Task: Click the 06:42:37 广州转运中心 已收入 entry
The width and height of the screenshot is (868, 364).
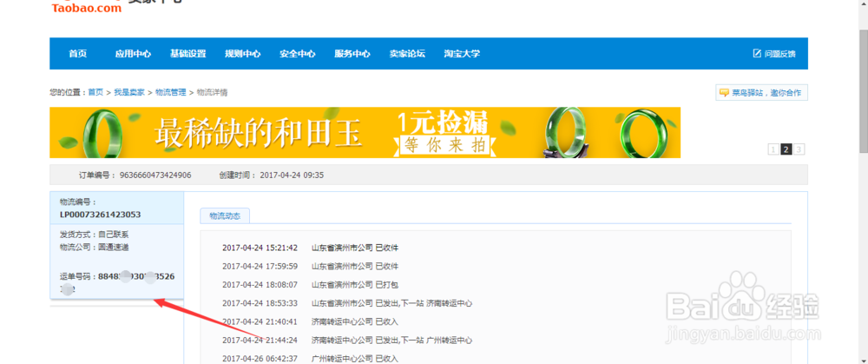Action: 310,359
